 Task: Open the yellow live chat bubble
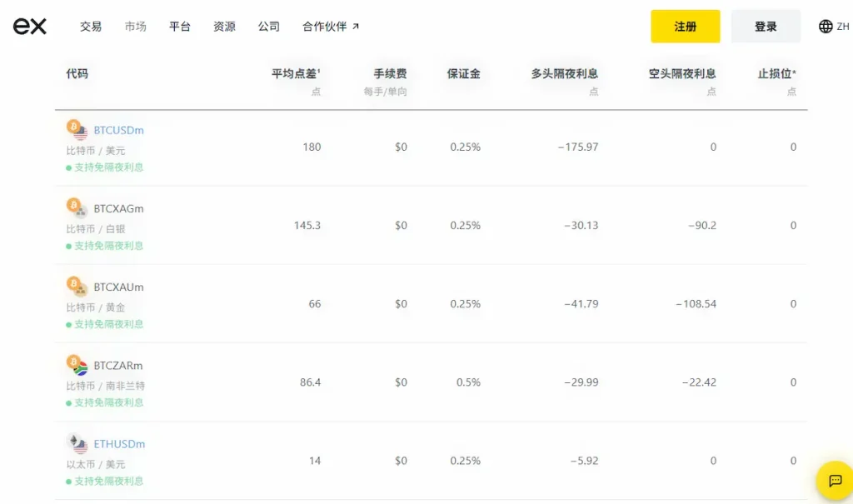[x=835, y=481]
